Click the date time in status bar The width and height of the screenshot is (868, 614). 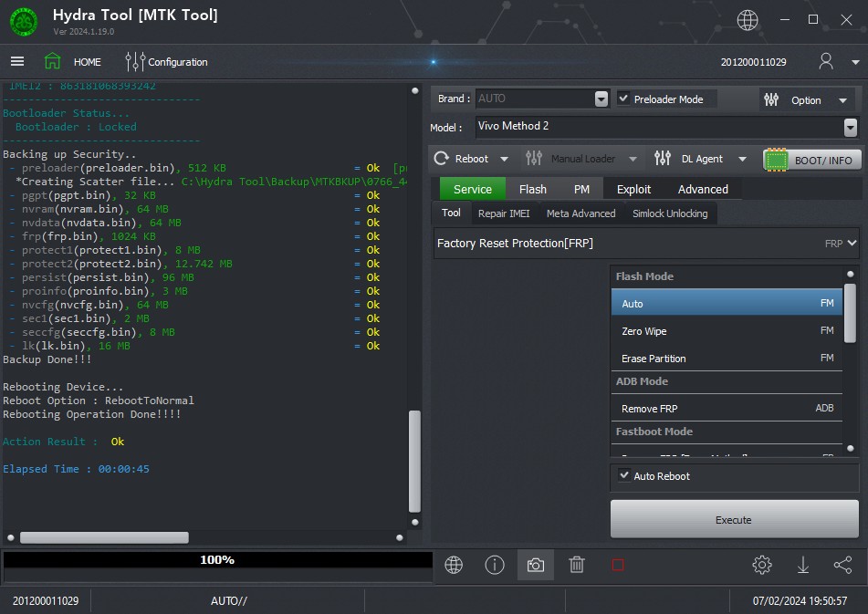[800, 600]
